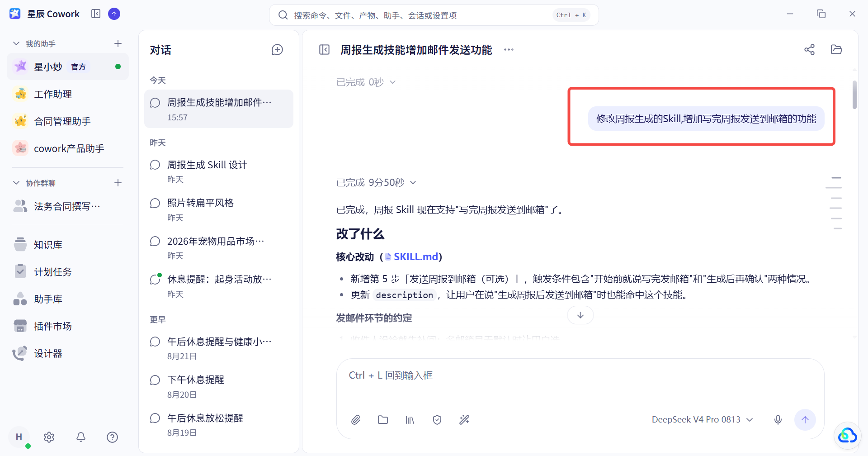Open settings gear in bottom bar
Image resolution: width=868 pixels, height=456 pixels.
(49, 437)
